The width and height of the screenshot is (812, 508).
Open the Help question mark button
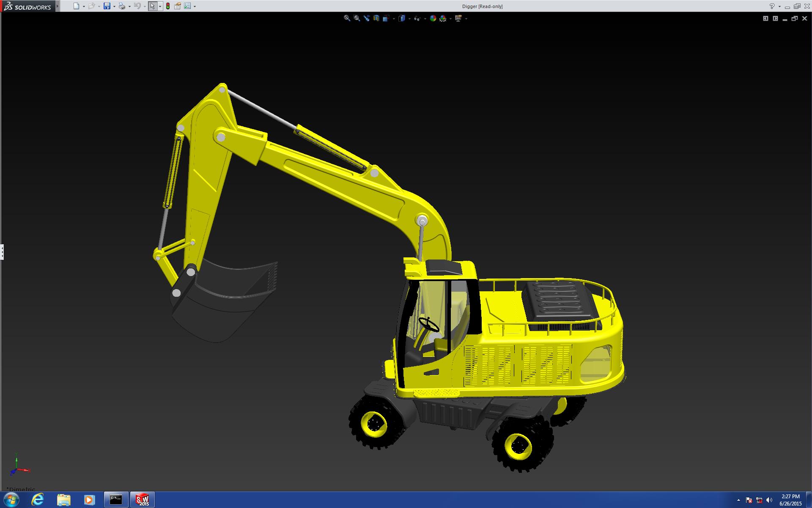pyautogui.click(x=772, y=6)
